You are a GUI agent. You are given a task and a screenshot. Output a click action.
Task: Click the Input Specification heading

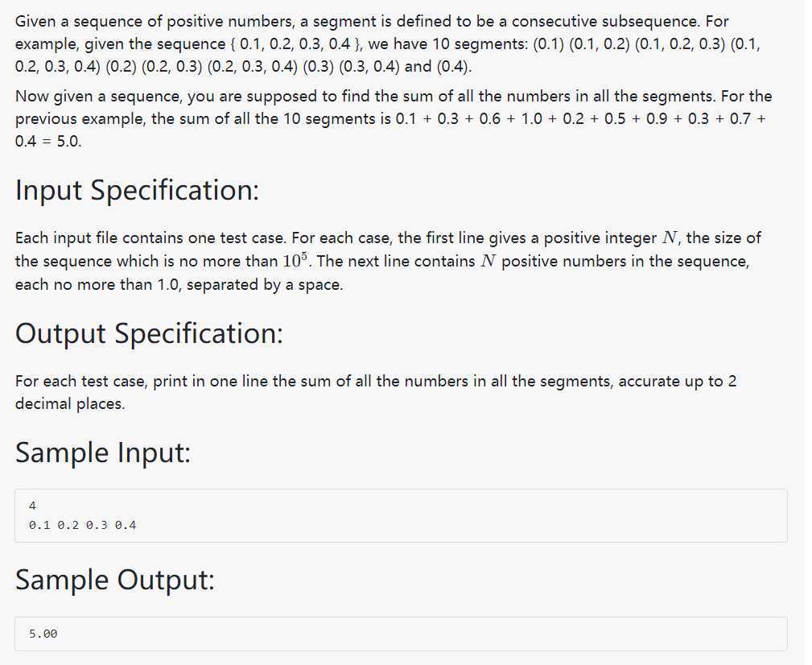click(138, 190)
